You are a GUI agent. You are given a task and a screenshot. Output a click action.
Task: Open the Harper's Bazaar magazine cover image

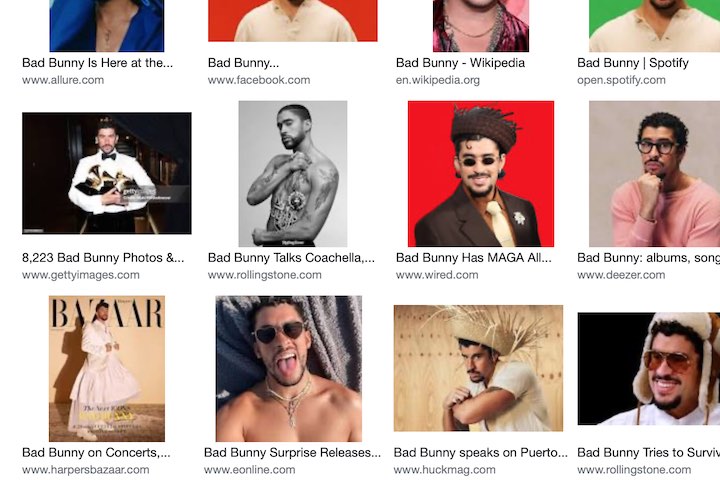(x=107, y=368)
